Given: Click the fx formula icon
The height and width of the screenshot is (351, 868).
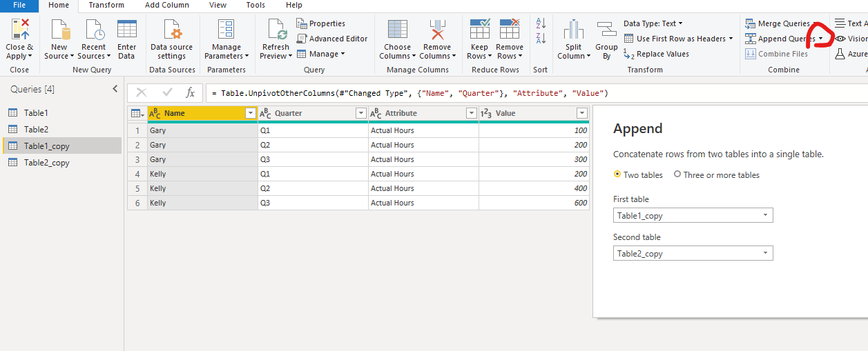Looking at the screenshot, I should [191, 92].
